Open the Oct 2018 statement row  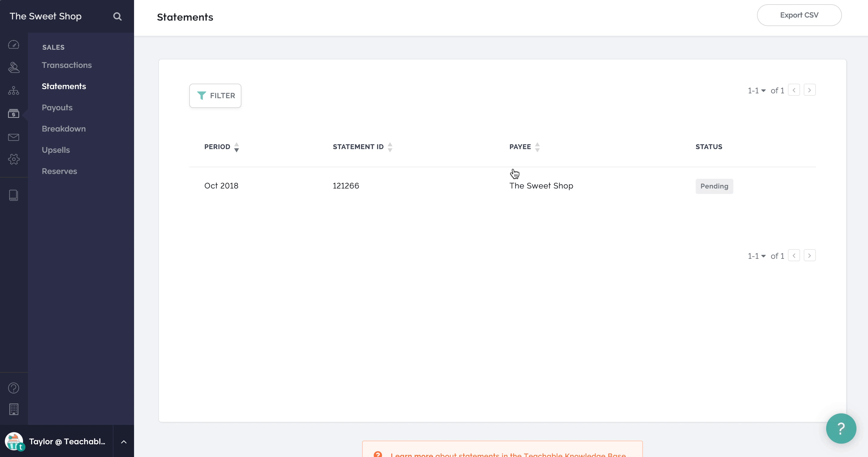(x=502, y=186)
